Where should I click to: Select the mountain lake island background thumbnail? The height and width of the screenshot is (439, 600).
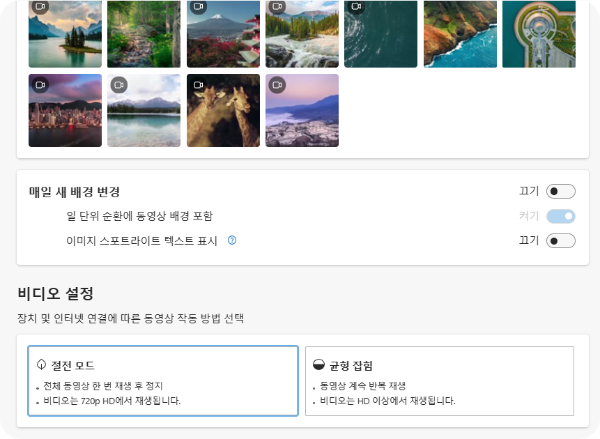click(x=65, y=34)
